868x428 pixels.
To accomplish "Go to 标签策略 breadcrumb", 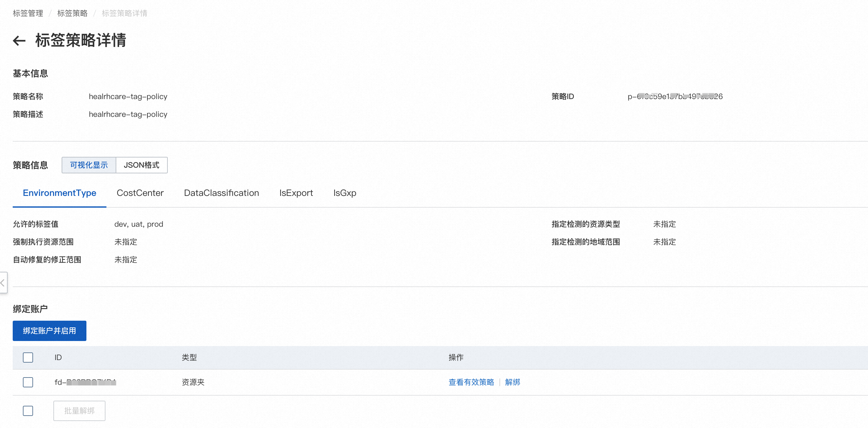I will pyautogui.click(x=72, y=13).
